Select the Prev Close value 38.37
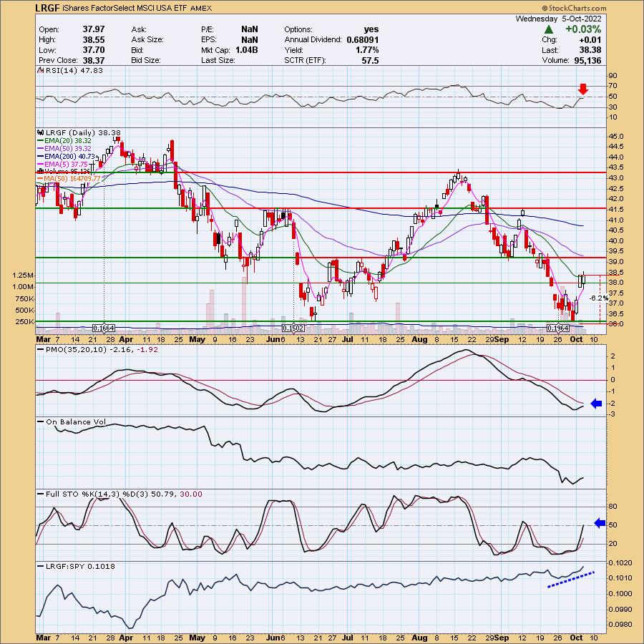The height and width of the screenshot is (644, 644). (x=94, y=60)
